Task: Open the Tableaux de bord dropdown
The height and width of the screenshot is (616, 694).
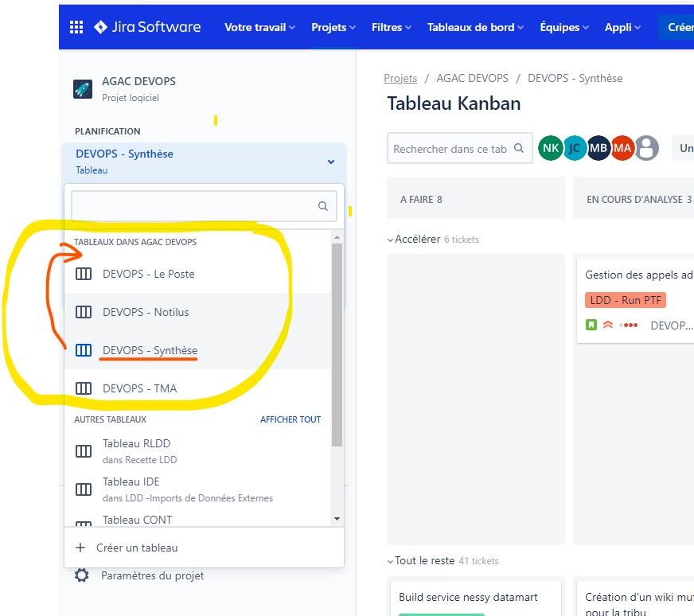Action: tap(475, 27)
